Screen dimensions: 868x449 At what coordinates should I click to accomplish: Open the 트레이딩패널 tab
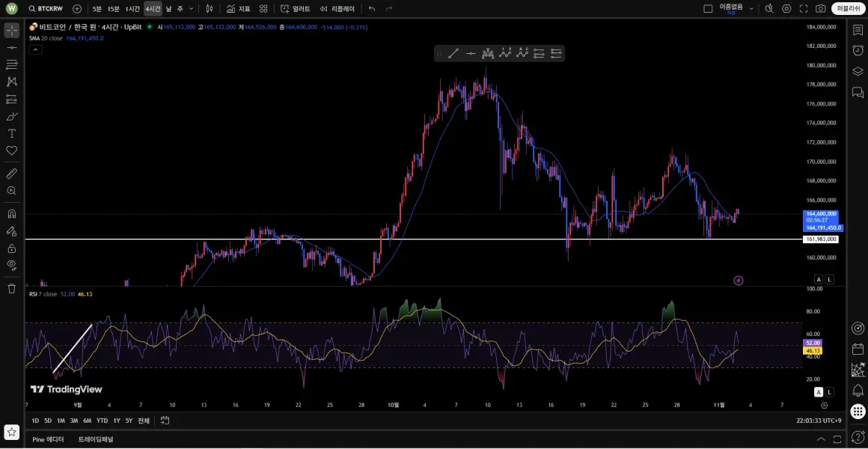point(96,439)
